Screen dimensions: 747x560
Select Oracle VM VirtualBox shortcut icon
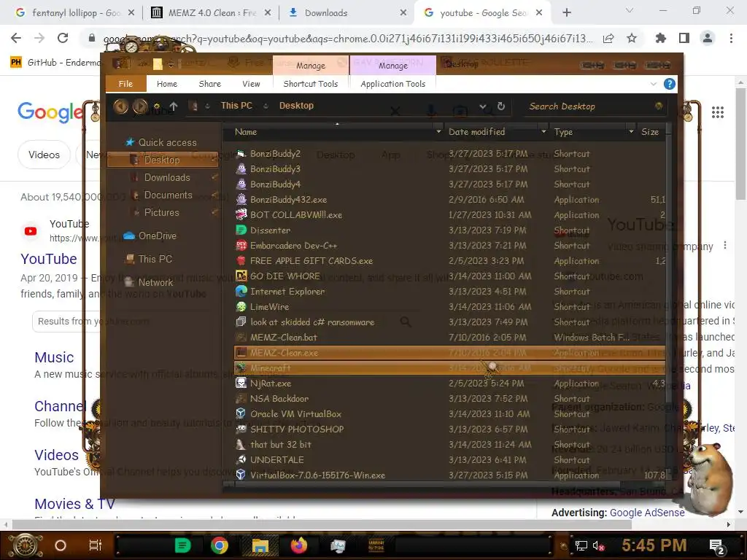(241, 413)
